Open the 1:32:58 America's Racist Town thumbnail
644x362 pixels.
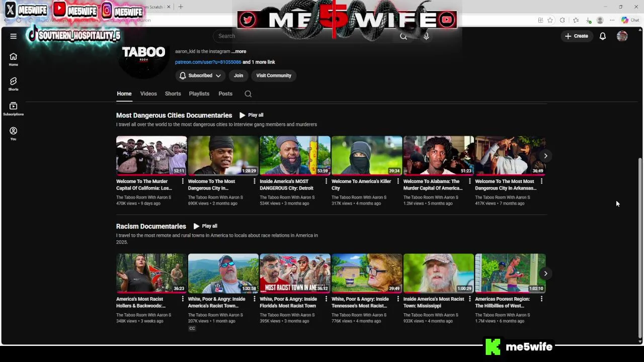tap(223, 273)
